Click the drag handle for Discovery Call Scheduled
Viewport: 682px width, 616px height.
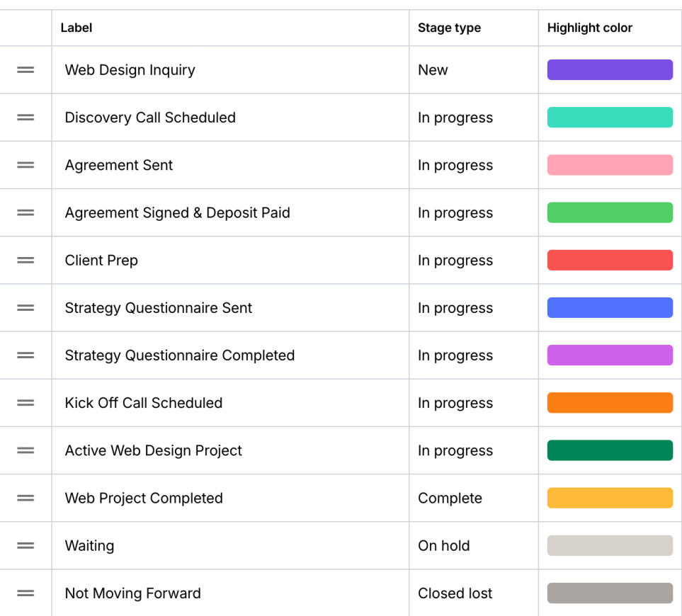click(x=25, y=117)
